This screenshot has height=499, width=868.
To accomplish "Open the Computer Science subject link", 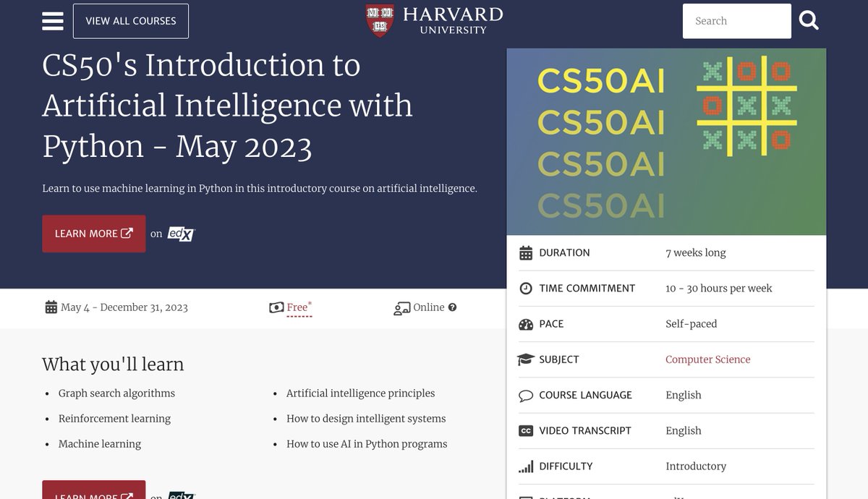I will click(x=707, y=359).
